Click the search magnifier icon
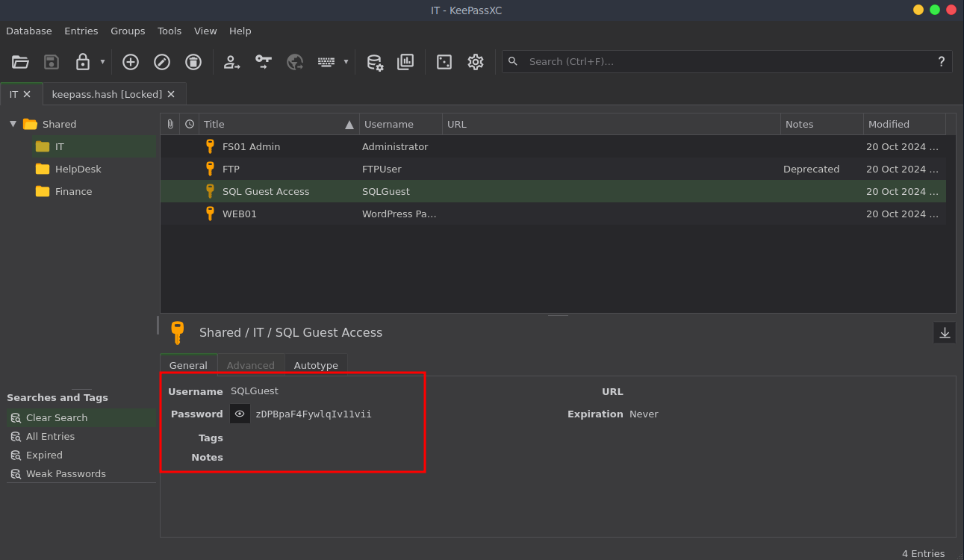Screen dimensions: 964x560 click(x=513, y=61)
